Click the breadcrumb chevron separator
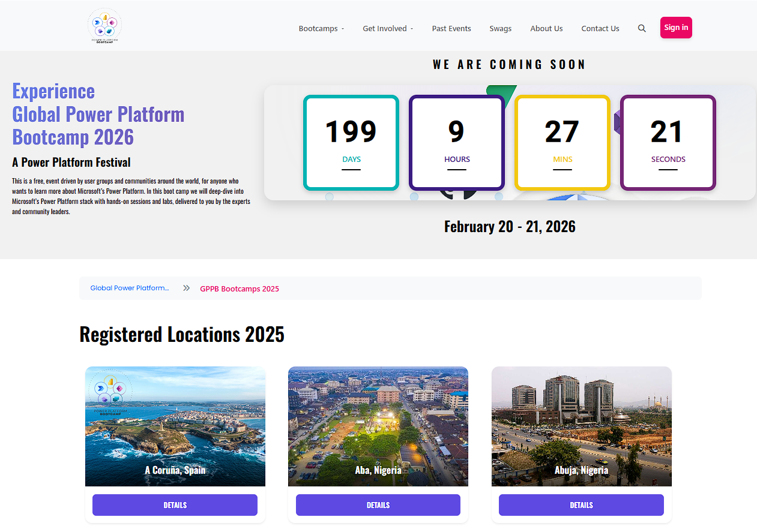Image resolution: width=757 pixels, height=532 pixels. [x=186, y=288]
